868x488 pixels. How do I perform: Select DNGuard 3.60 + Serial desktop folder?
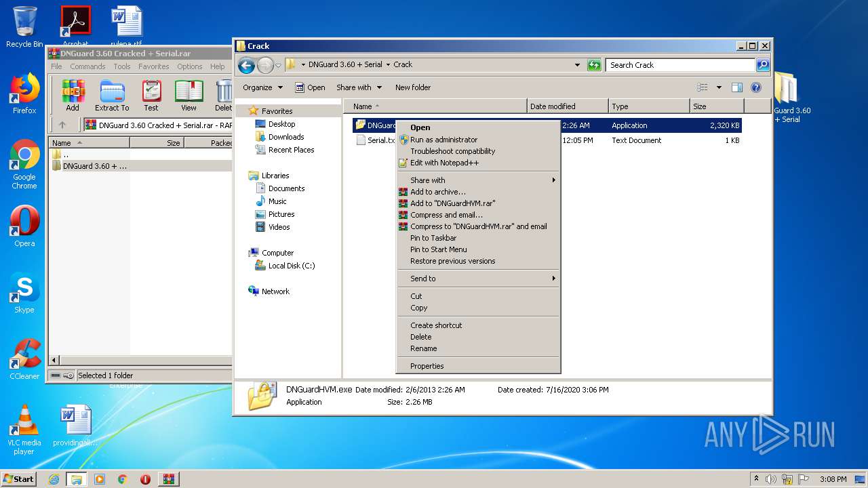tap(792, 98)
